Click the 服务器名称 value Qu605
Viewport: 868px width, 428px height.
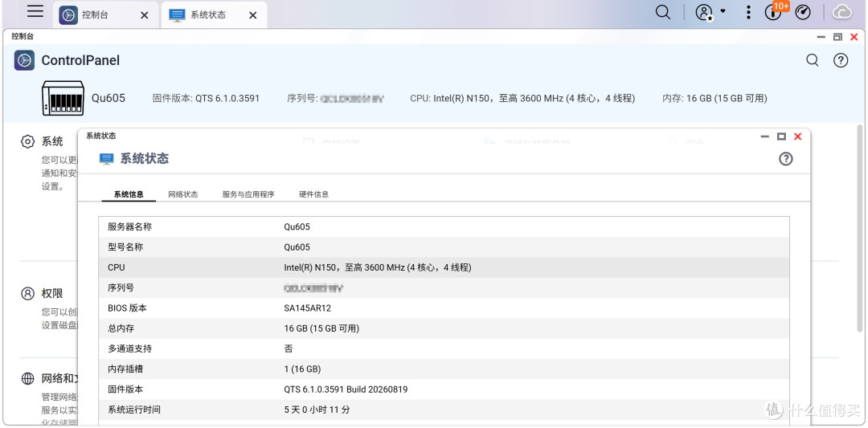297,226
